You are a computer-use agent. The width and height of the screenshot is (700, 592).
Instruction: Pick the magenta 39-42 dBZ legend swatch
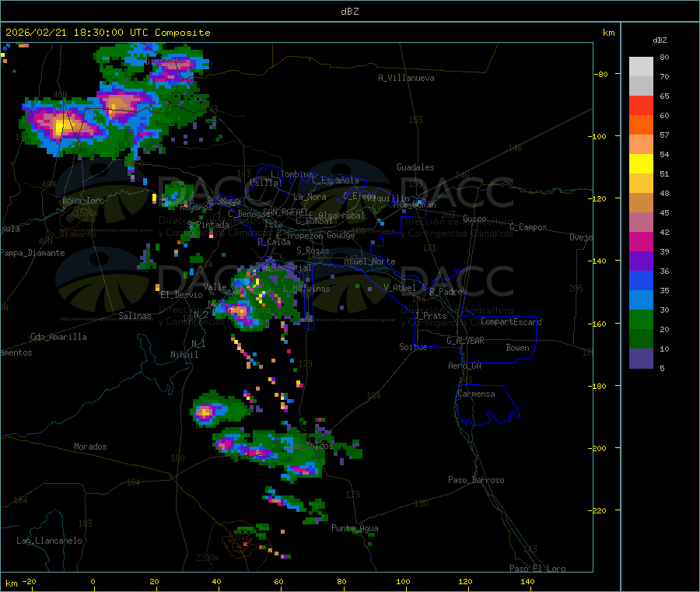pyautogui.click(x=641, y=241)
